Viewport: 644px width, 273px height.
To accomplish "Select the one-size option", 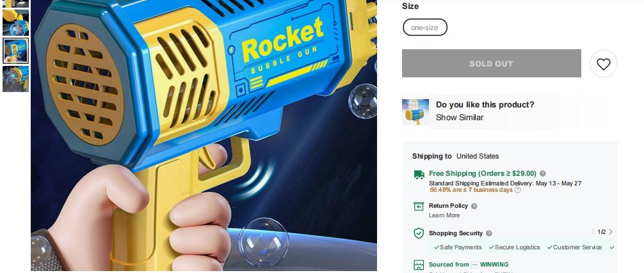I will (x=424, y=27).
